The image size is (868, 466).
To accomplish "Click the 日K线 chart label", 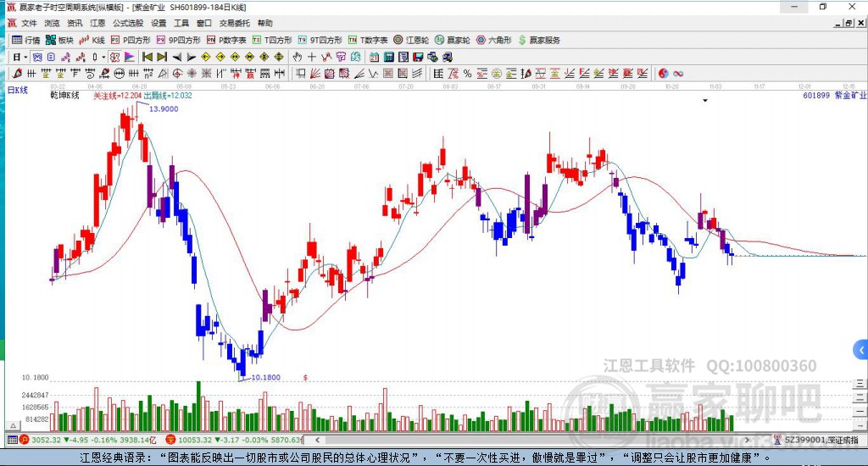I will [18, 90].
